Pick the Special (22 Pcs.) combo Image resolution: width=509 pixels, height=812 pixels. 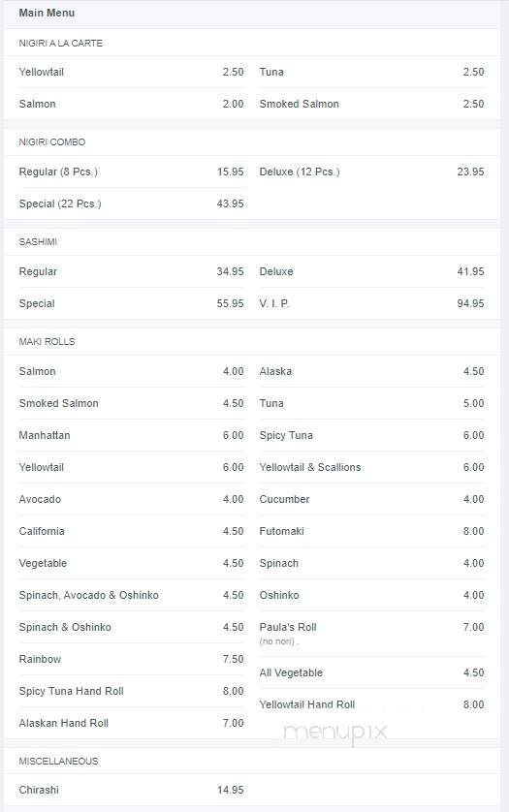click(131, 204)
